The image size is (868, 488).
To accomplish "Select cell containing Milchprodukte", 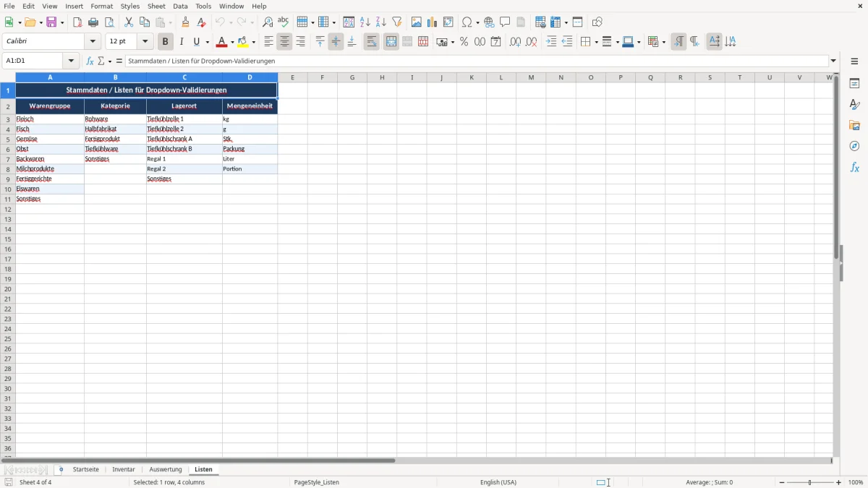I will (50, 168).
